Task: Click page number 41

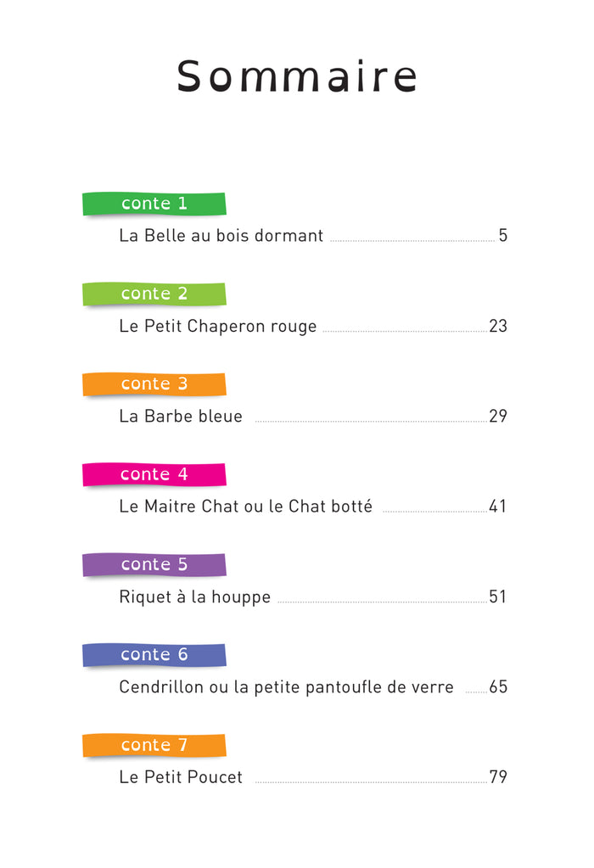Action: [x=498, y=507]
